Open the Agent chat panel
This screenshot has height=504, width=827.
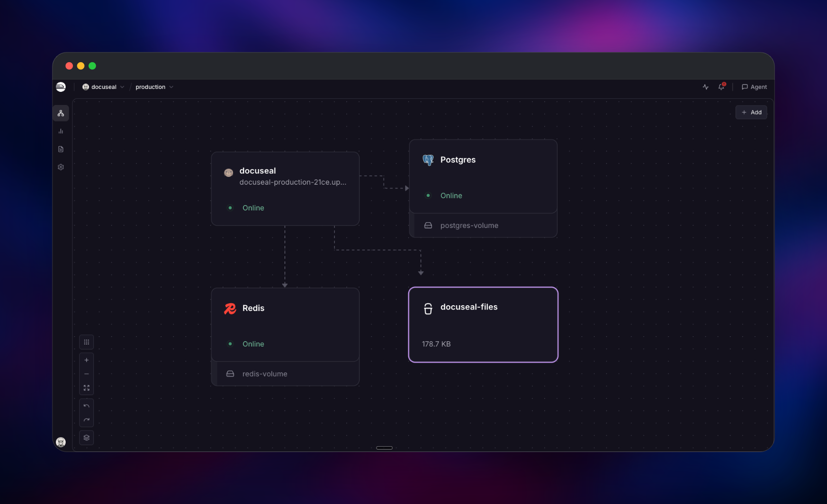(754, 87)
